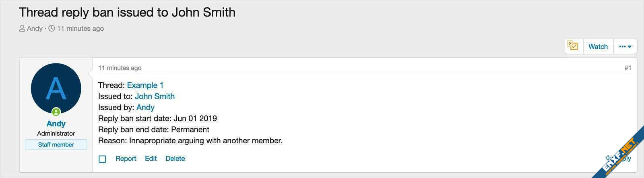Viewport: 644px width, 178px height.
Task: Edit the post
Action: (x=151, y=159)
